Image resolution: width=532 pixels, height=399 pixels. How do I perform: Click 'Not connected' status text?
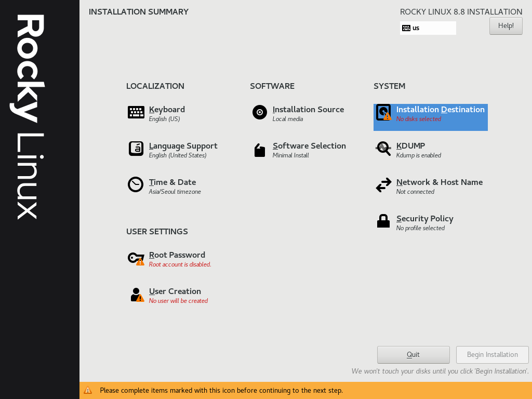coord(415,192)
